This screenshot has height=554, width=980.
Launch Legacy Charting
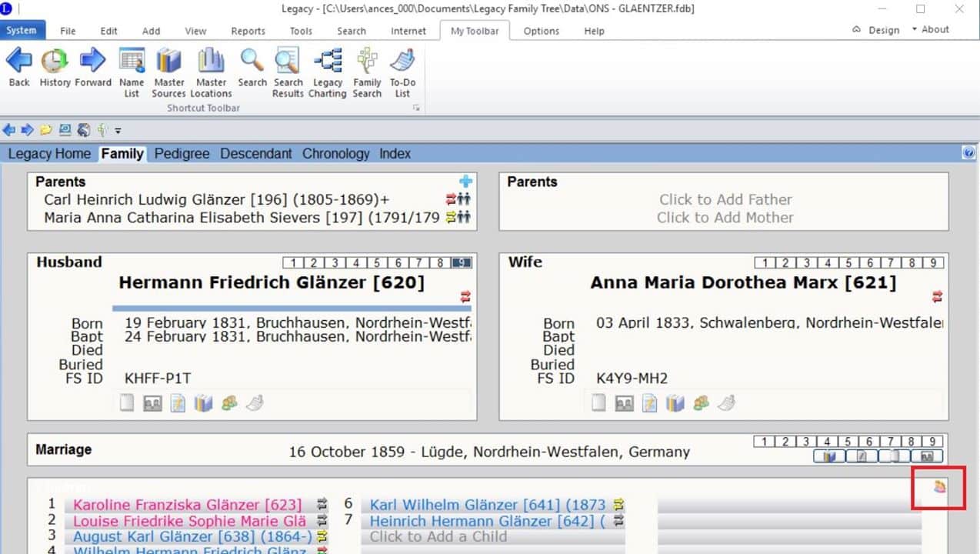coord(328,72)
